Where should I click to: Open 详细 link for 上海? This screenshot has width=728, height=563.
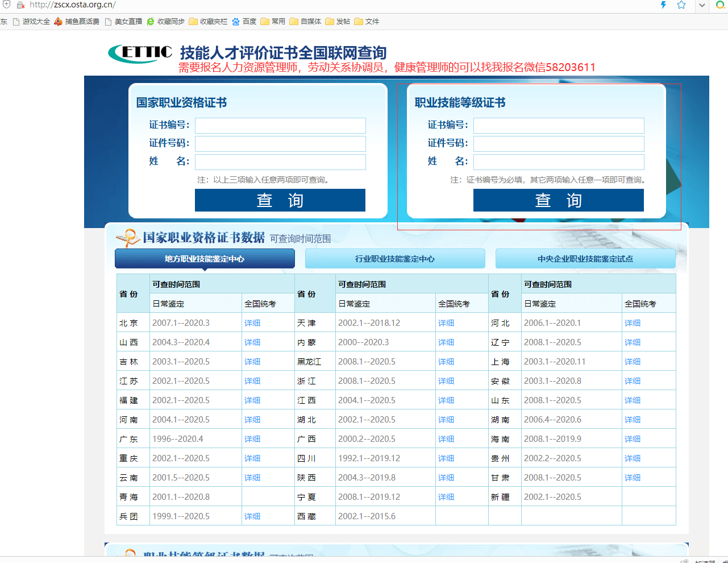(633, 362)
